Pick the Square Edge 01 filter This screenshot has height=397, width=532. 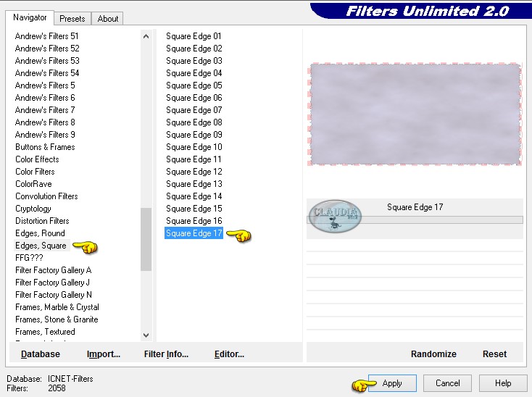194,36
